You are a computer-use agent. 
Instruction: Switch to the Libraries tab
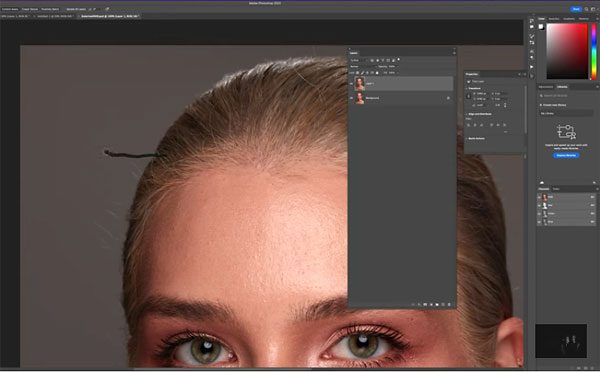click(562, 87)
